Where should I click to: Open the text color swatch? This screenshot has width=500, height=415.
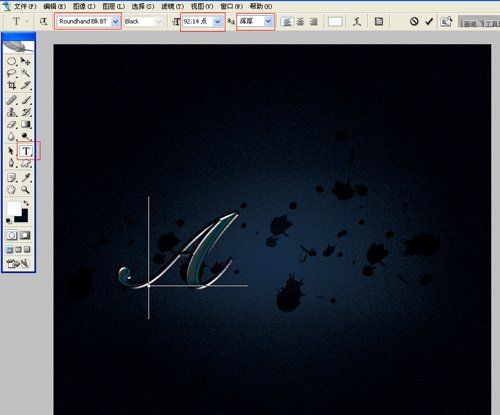335,22
